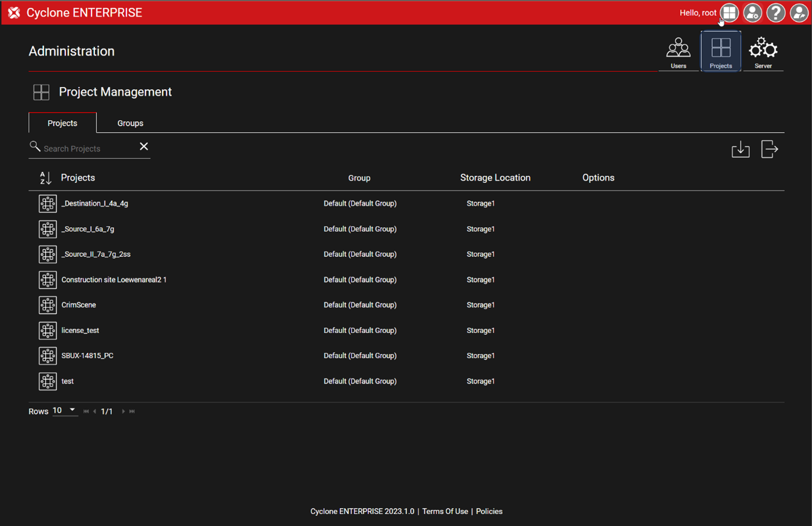Viewport: 812px width, 526px height.
Task: Select the Projects tab
Action: [62, 123]
